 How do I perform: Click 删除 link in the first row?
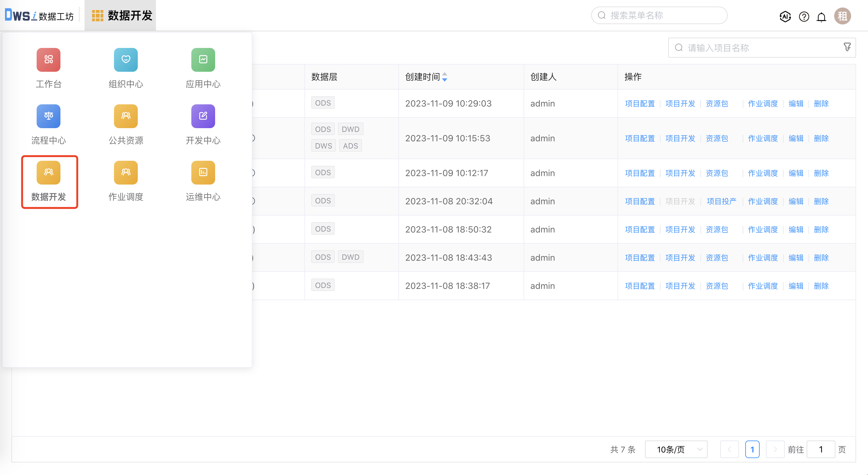tap(821, 103)
